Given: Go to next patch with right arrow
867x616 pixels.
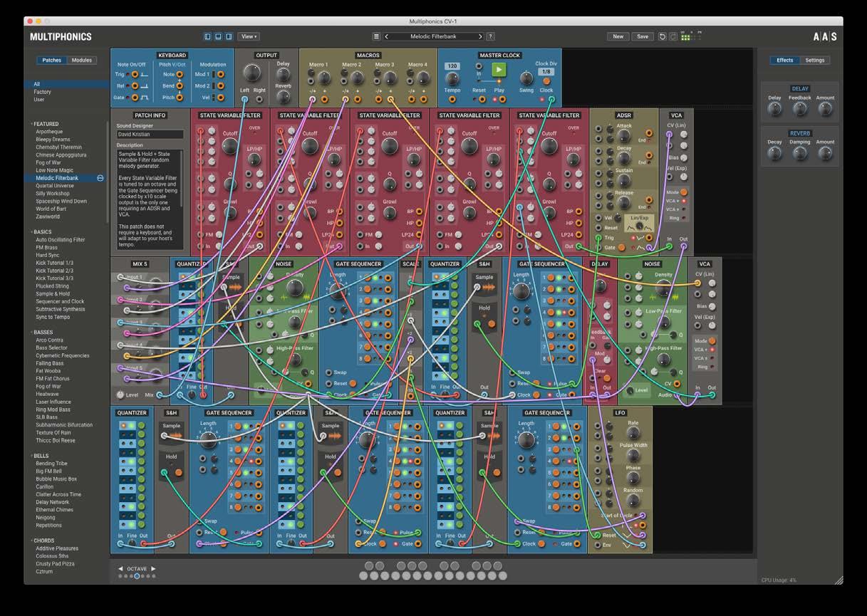Looking at the screenshot, I should [480, 36].
